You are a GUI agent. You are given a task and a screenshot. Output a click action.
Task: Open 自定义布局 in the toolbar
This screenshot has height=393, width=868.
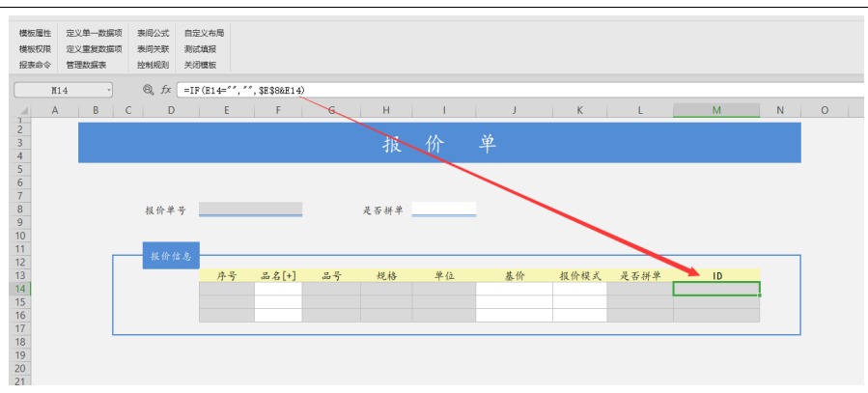[x=204, y=33]
